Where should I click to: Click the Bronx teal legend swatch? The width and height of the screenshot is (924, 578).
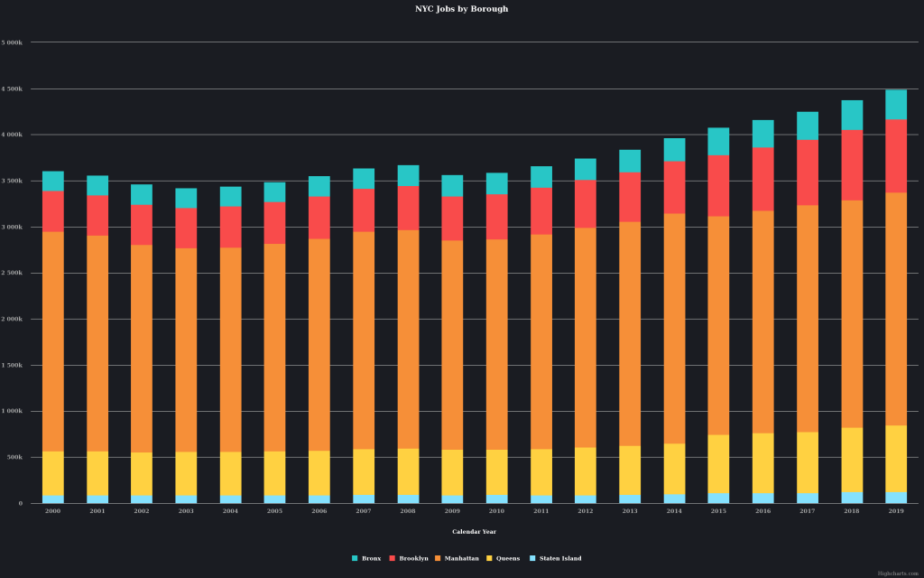pyautogui.click(x=355, y=558)
